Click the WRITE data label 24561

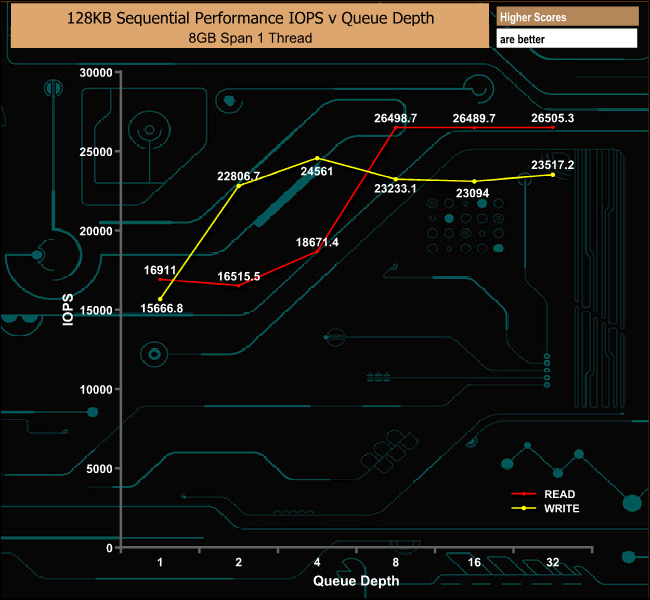(x=317, y=171)
